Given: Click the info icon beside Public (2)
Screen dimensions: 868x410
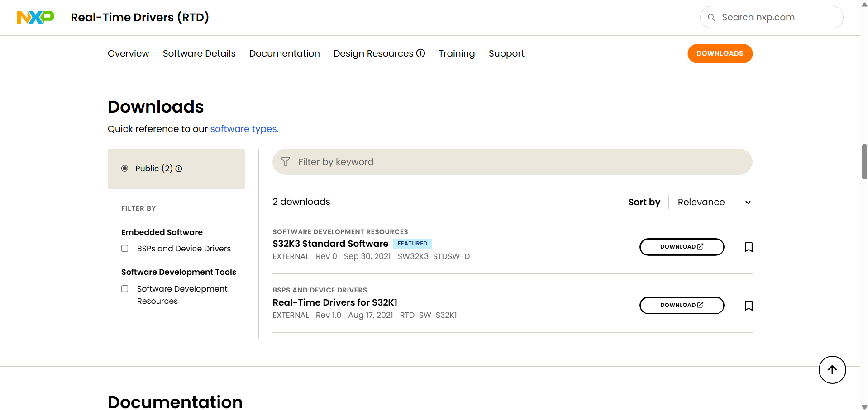Looking at the screenshot, I should pos(179,169).
